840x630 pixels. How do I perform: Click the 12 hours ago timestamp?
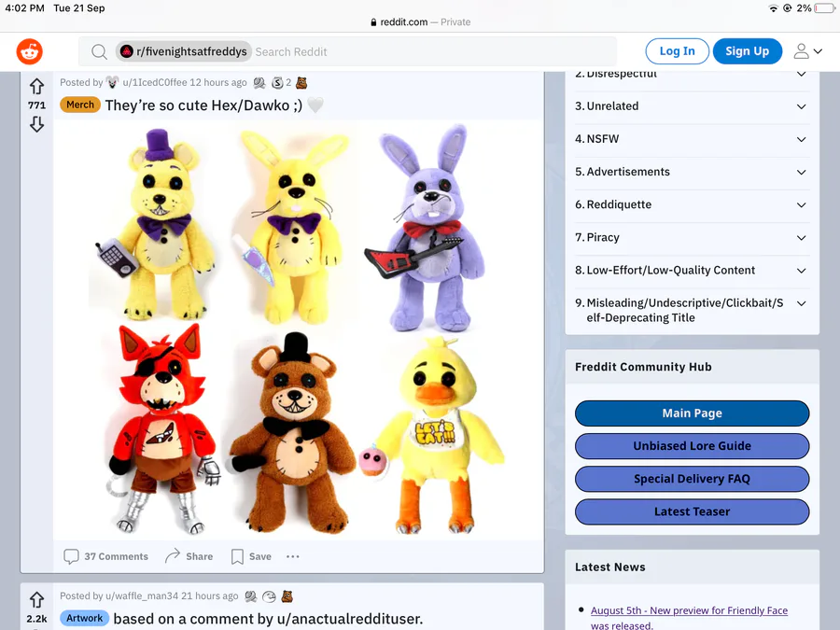[x=218, y=82]
